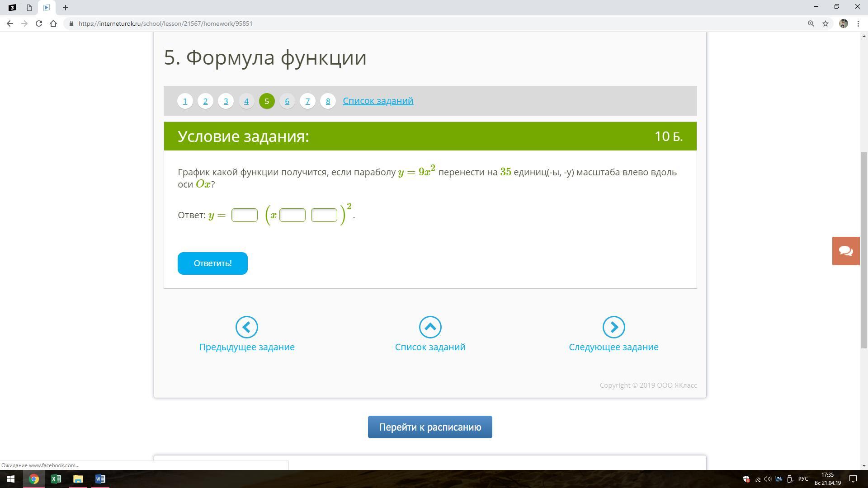Click Перейти к расписанию button
Viewport: 868px width, 488px height.
coord(430,427)
